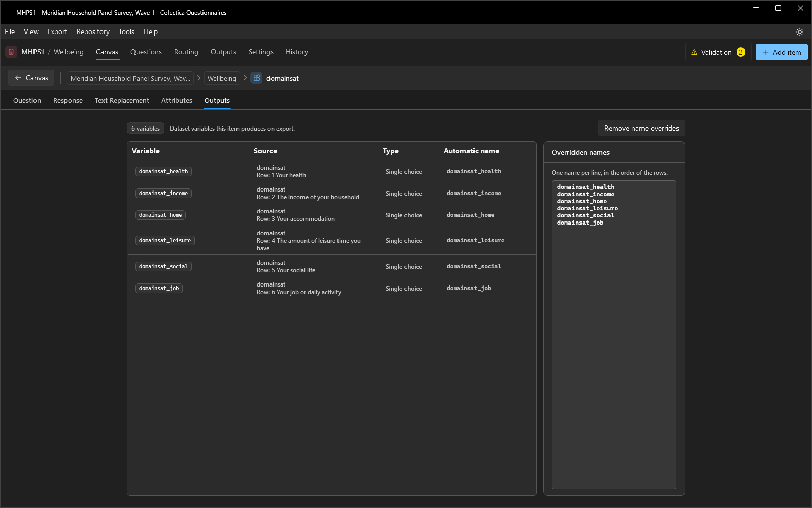Click the yellow validation count badge
The width and height of the screenshot is (812, 508).
[741, 52]
